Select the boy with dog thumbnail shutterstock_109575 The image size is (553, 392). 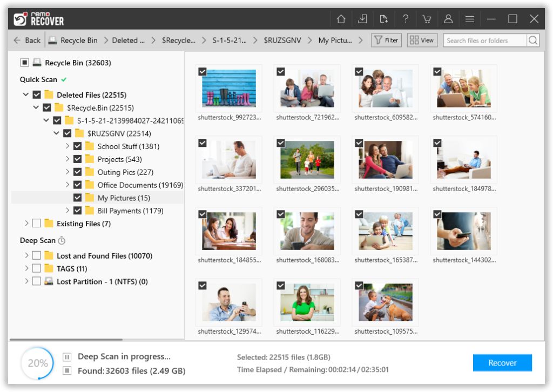[386, 302]
